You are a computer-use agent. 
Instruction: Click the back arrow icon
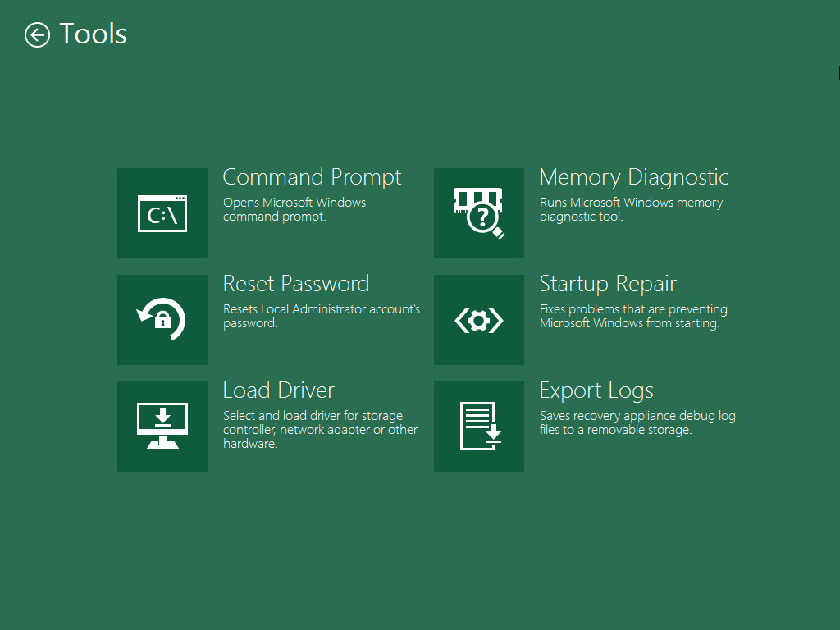click(x=35, y=34)
